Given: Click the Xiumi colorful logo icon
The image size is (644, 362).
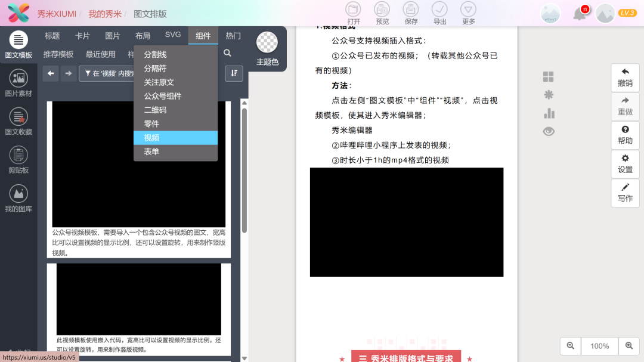Looking at the screenshot, I should point(18,13).
